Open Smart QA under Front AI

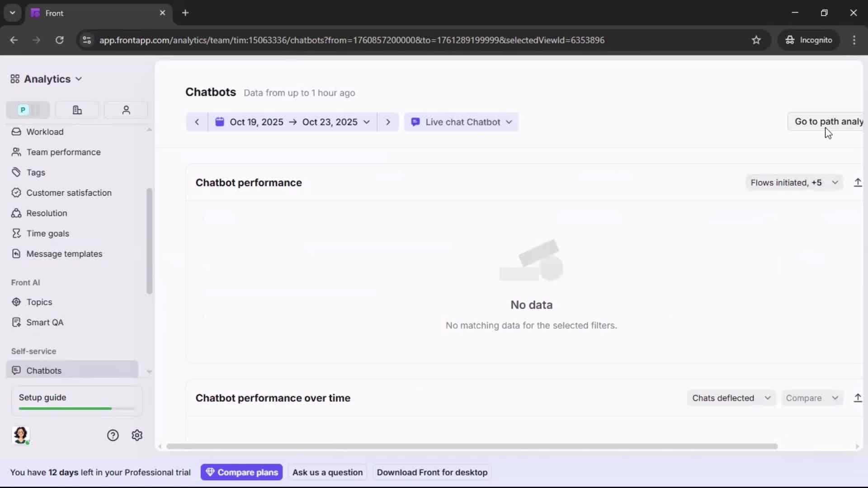coord(45,322)
